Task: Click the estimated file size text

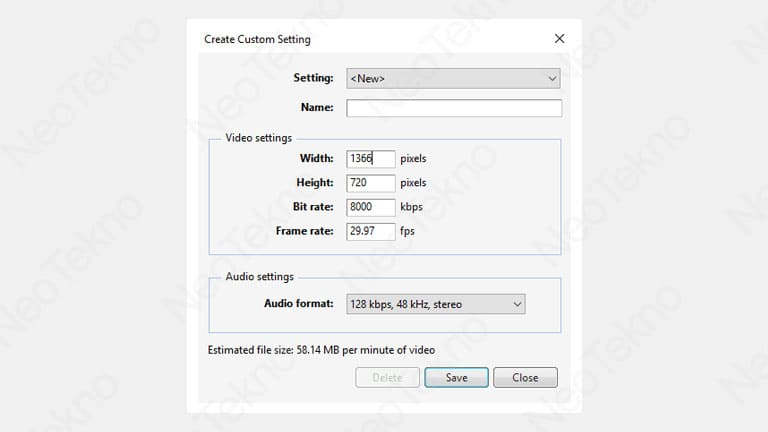Action: coord(321,351)
